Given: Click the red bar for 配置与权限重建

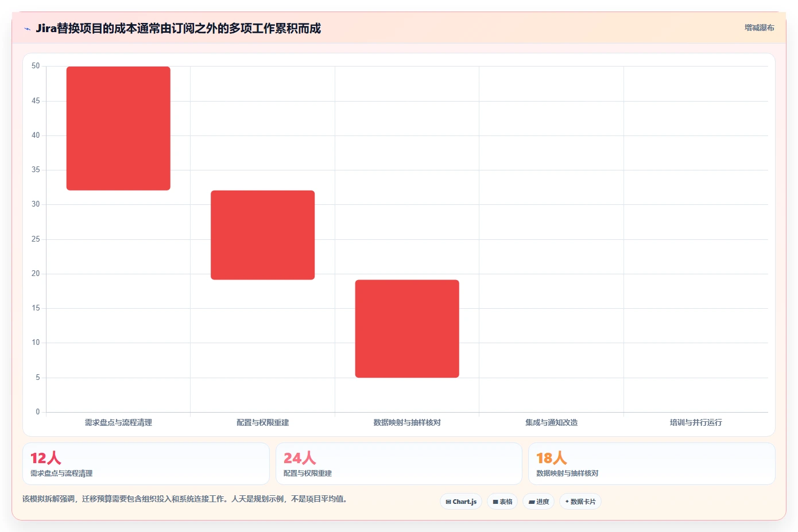Looking at the screenshot, I should pos(263,235).
